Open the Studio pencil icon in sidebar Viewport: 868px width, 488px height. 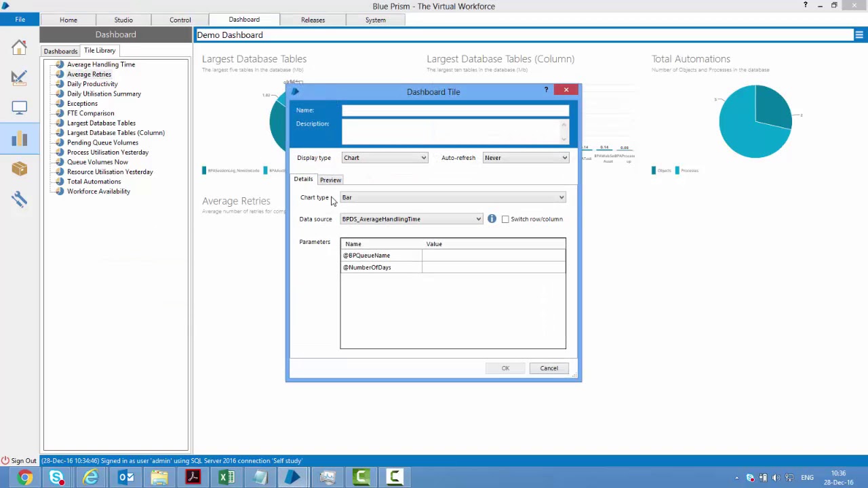pos(19,77)
